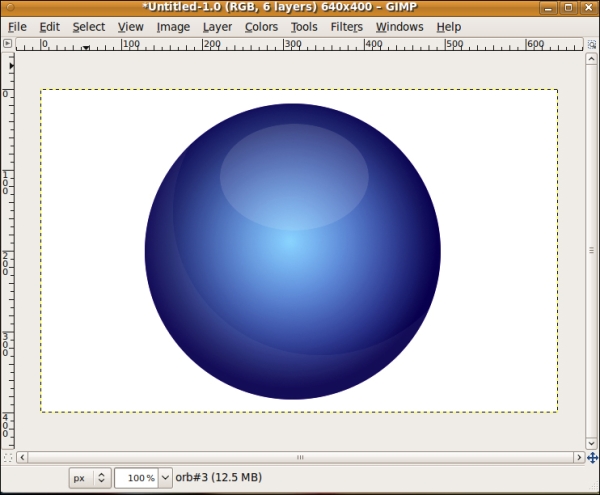This screenshot has height=495, width=600.
Task: Click the vertical ruler at the 200 mark
Action: click(x=7, y=263)
